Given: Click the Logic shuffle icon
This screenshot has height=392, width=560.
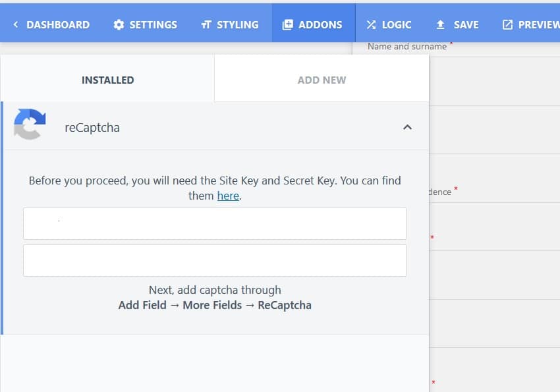Looking at the screenshot, I should (371, 24).
